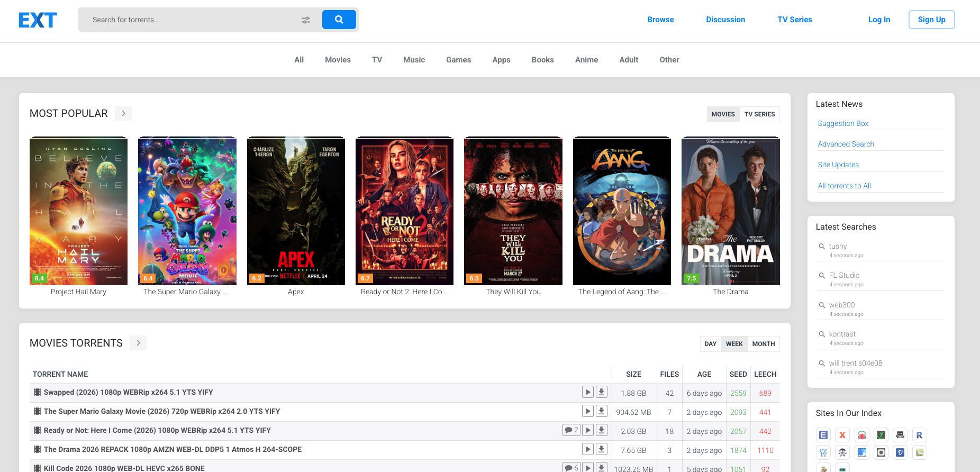Open the TV category

(x=377, y=60)
